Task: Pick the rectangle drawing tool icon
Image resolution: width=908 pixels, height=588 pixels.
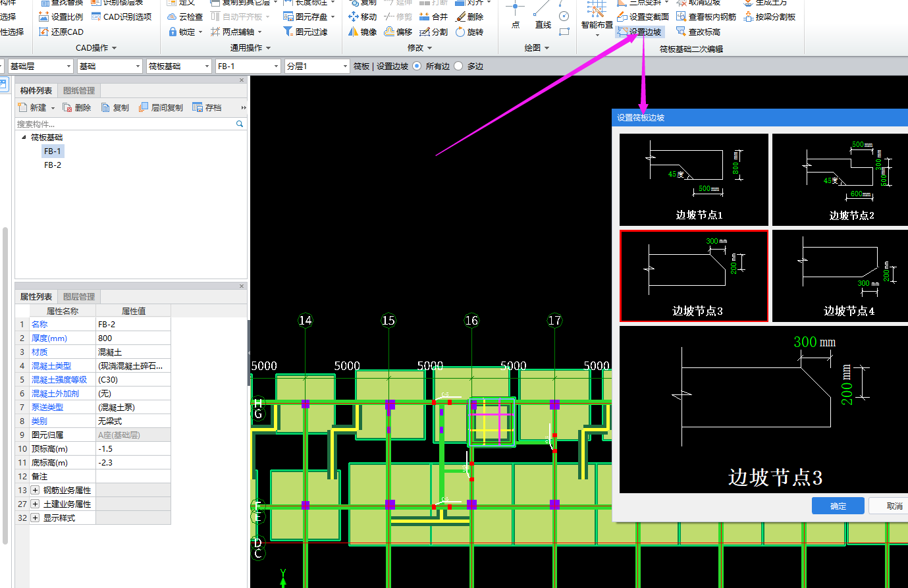Action: tap(564, 32)
